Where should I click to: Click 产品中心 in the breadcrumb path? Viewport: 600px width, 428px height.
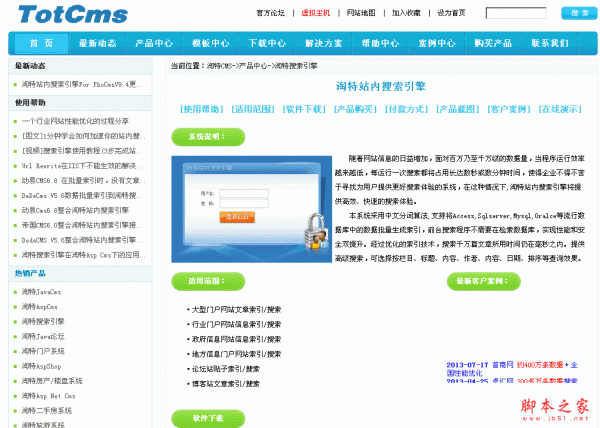coord(252,66)
